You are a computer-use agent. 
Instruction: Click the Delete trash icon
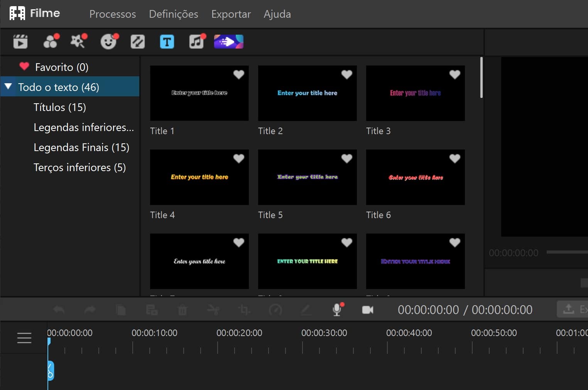[182, 310]
